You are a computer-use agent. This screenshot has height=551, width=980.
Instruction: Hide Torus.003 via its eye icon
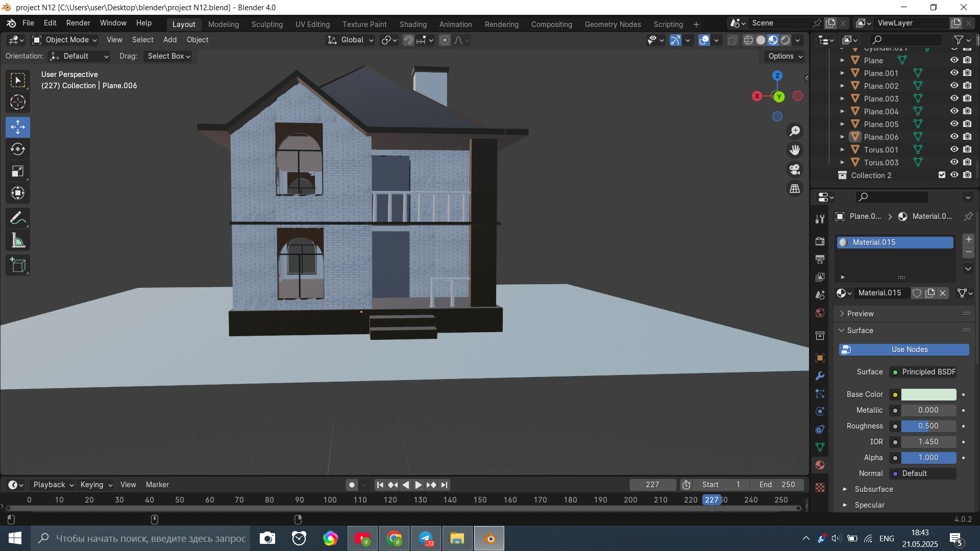(954, 162)
